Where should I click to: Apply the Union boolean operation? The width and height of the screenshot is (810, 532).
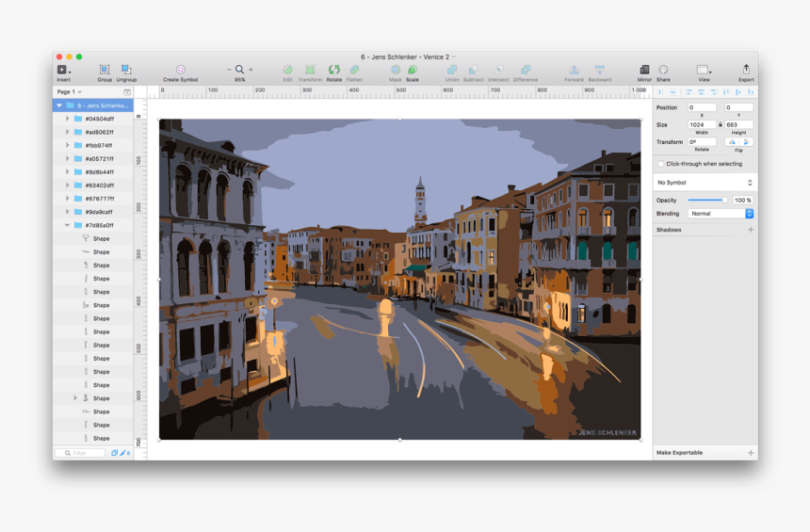pos(452,70)
